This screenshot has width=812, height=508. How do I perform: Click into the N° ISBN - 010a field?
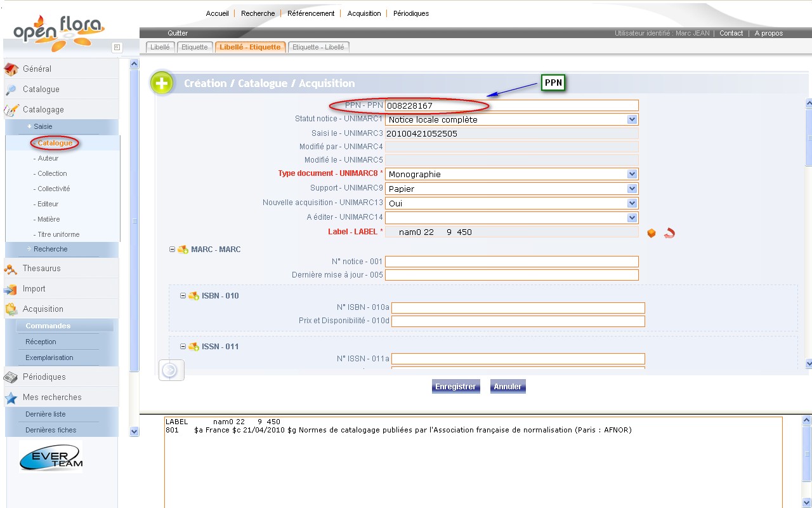518,308
